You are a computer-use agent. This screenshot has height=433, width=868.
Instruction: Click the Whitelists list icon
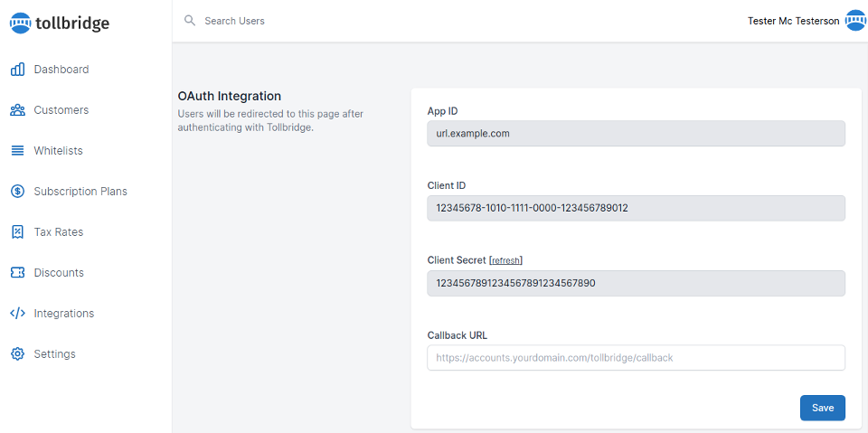(x=17, y=151)
